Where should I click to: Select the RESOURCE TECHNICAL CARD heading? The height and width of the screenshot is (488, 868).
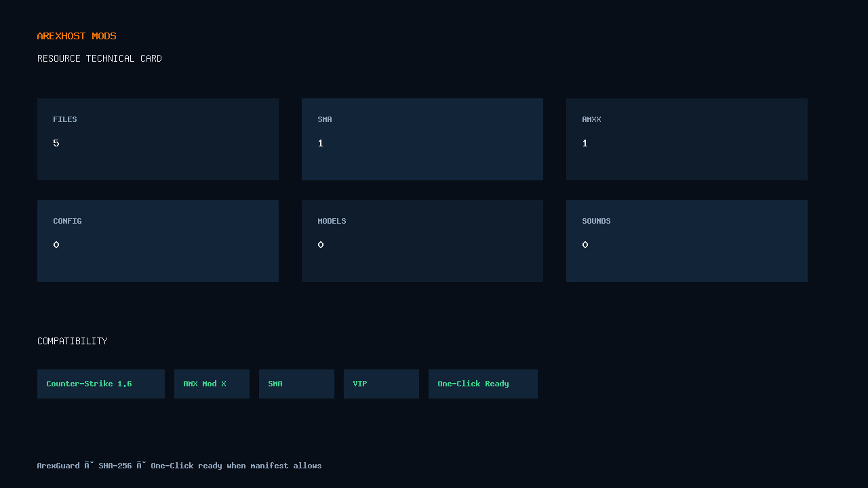pos(100,58)
